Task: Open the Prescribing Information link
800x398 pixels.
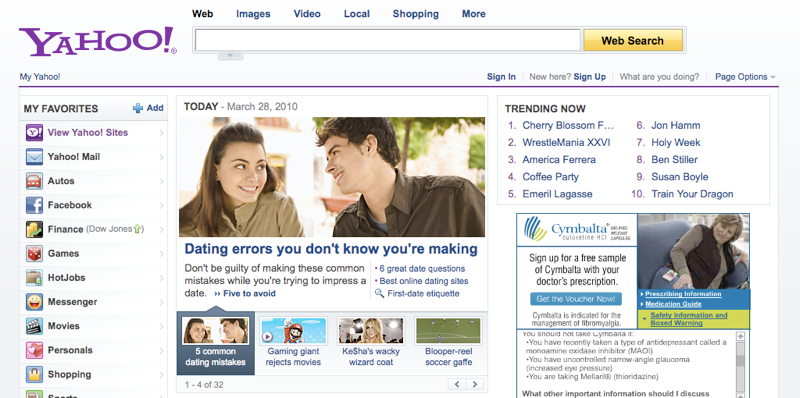Action: [x=683, y=294]
